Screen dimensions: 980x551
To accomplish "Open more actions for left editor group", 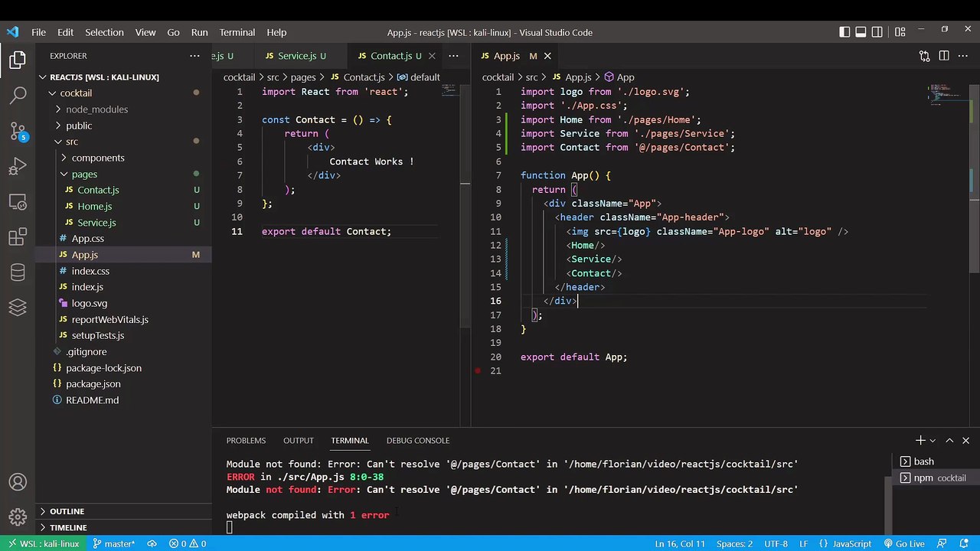I will pyautogui.click(x=453, y=56).
